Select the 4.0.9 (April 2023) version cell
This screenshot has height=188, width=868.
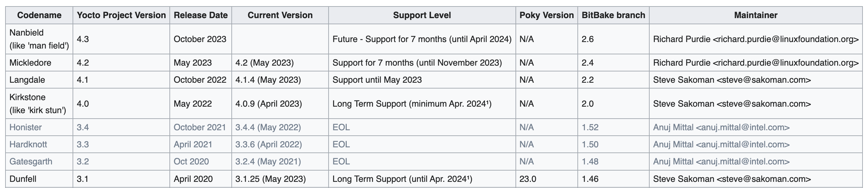click(280, 104)
